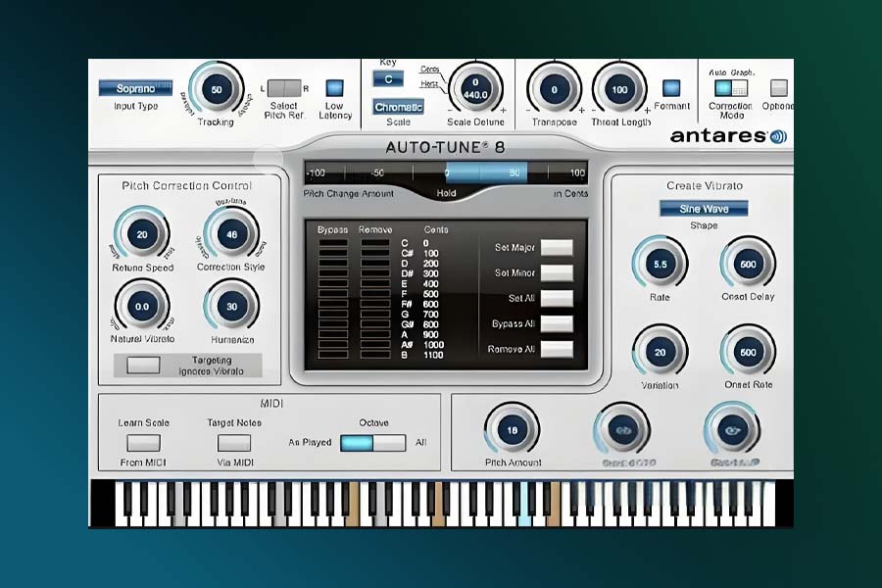Screen dimensions: 882x588
Task: Open the Key selector showing C
Action: coord(388,79)
